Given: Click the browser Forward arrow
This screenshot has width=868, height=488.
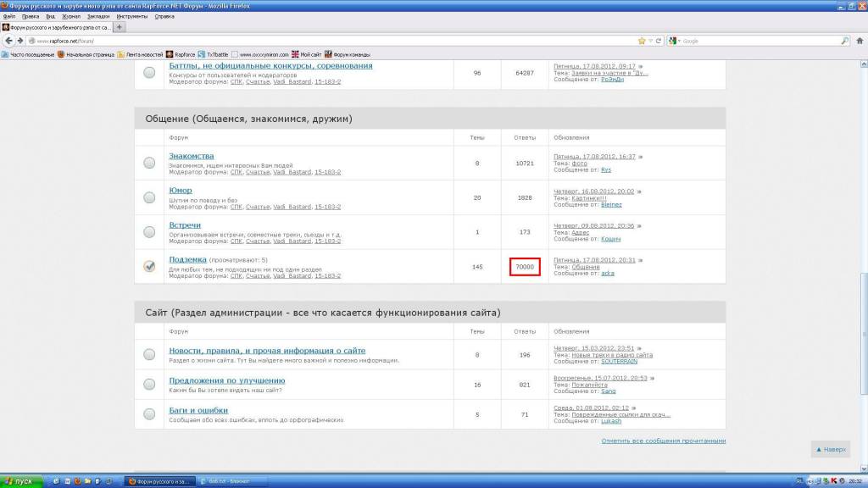Looking at the screenshot, I should pyautogui.click(x=20, y=41).
